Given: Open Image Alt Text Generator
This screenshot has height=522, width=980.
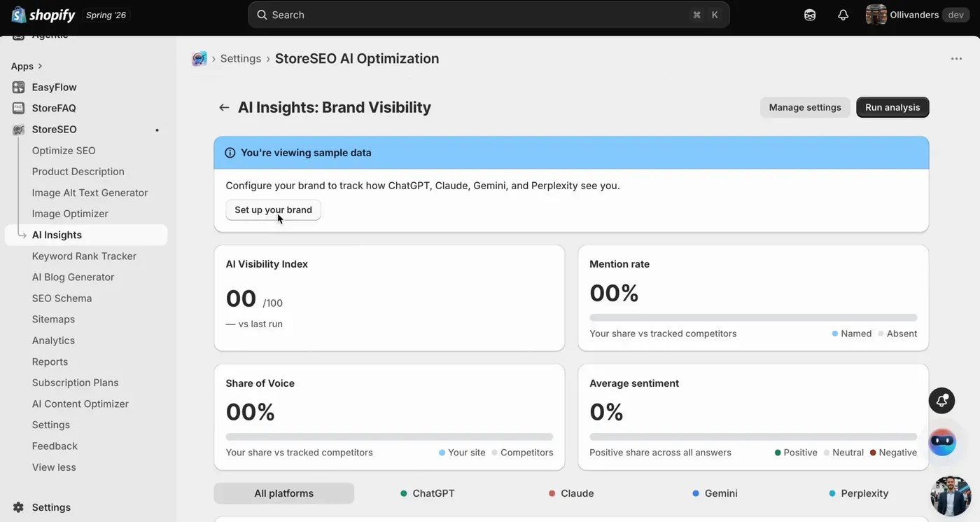Looking at the screenshot, I should coord(90,193).
